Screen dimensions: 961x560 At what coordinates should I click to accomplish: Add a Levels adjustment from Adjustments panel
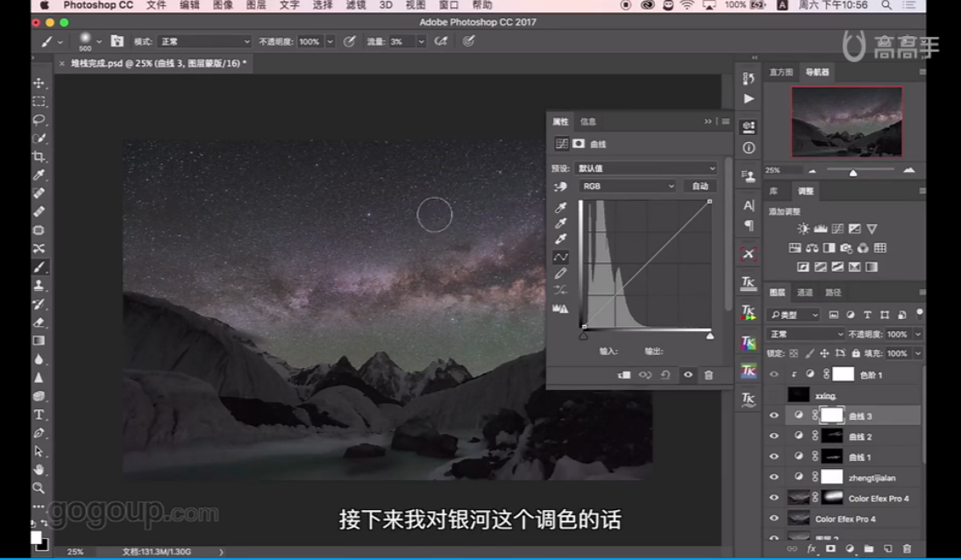pyautogui.click(x=821, y=229)
